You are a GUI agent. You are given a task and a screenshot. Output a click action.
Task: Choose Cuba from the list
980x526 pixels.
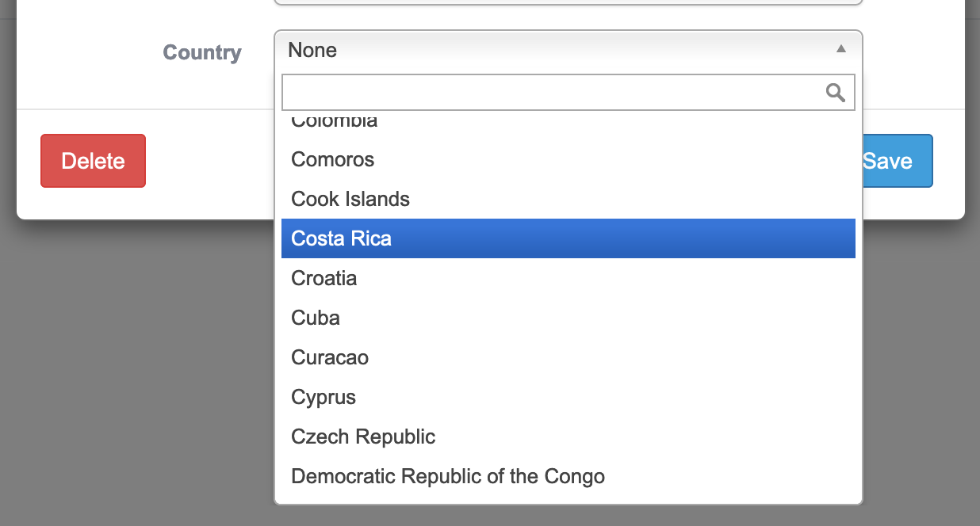pyautogui.click(x=316, y=318)
